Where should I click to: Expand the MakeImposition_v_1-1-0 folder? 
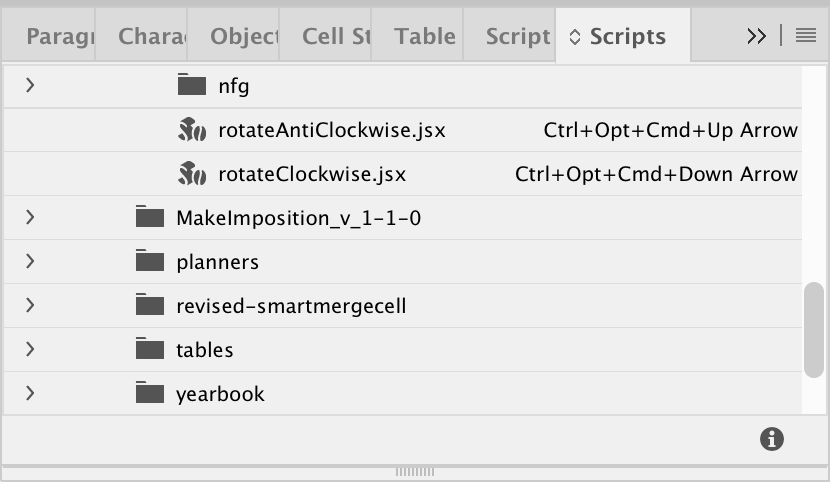[x=30, y=218]
